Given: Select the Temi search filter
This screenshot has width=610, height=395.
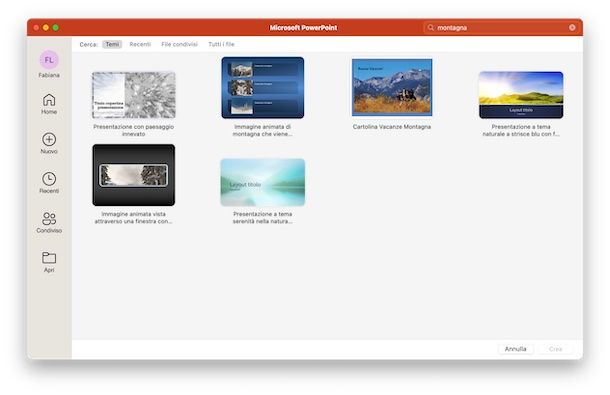Looking at the screenshot, I should click(x=112, y=44).
